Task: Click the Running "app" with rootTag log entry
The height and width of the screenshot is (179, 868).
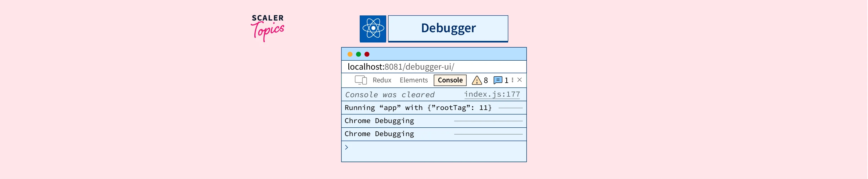Action: pos(418,108)
